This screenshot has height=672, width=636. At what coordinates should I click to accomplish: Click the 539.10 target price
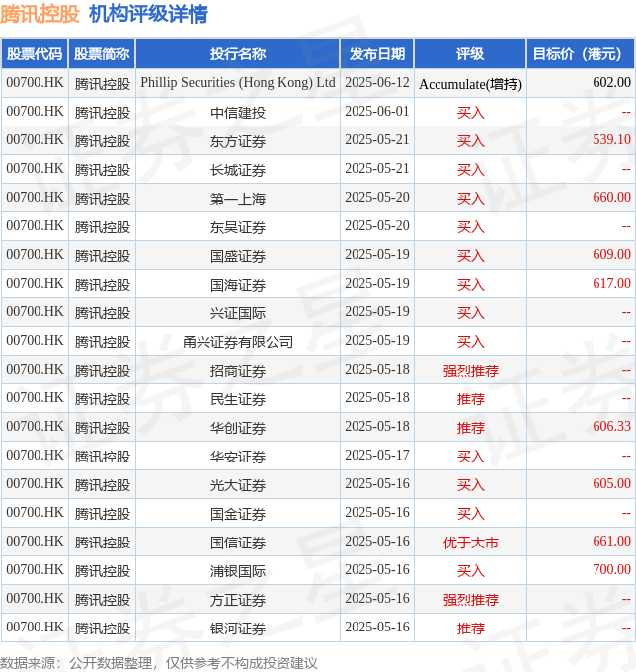point(611,139)
